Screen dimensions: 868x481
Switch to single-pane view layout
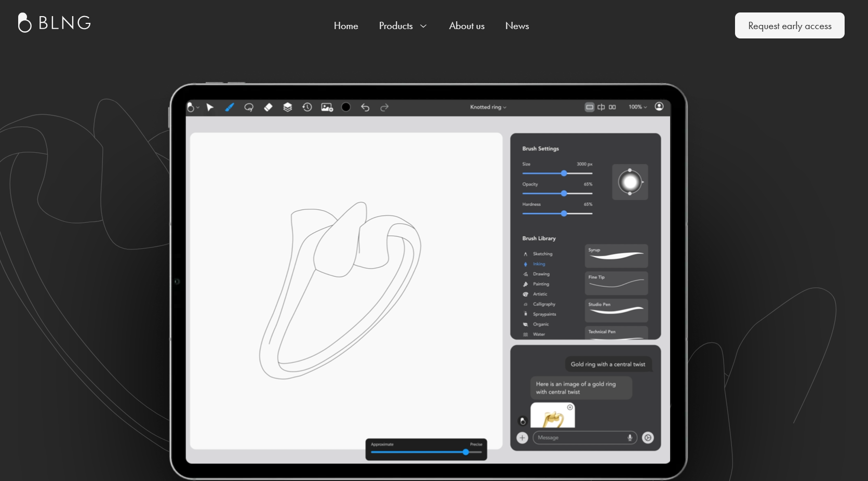(x=590, y=107)
